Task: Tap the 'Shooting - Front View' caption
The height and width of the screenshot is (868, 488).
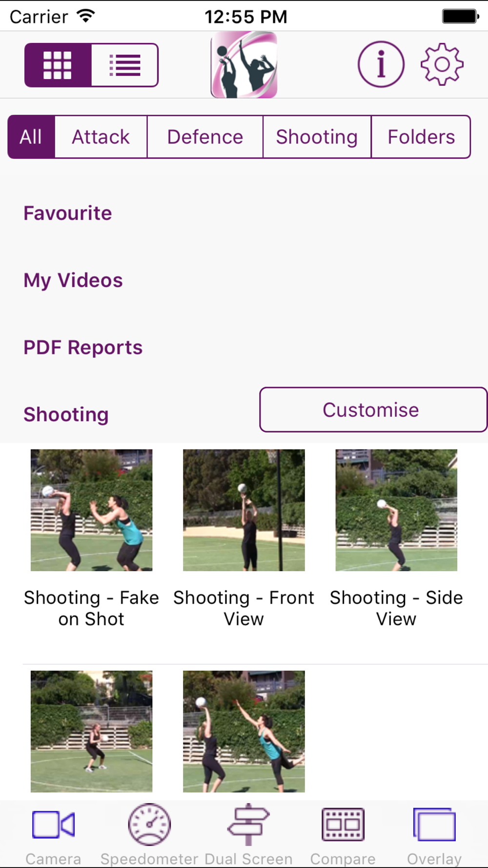Action: click(244, 608)
